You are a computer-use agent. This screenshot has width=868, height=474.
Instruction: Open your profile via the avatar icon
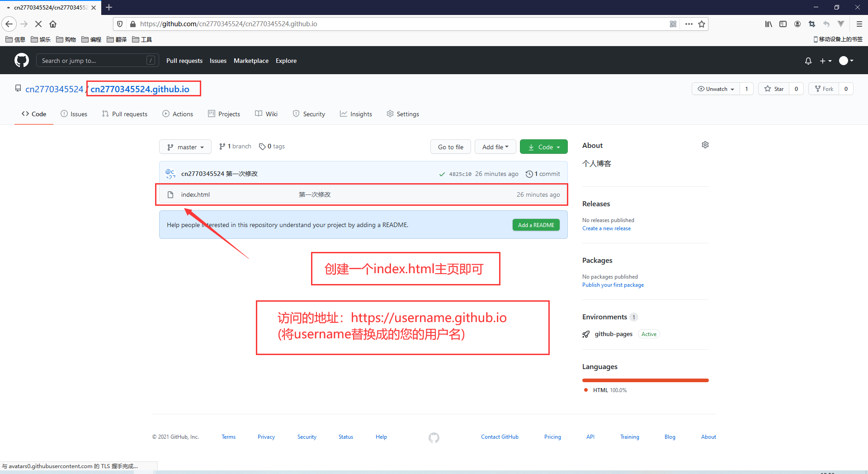click(844, 61)
